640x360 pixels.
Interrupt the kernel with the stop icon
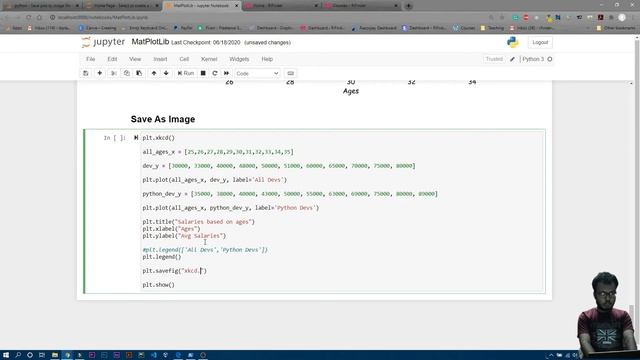click(203, 73)
